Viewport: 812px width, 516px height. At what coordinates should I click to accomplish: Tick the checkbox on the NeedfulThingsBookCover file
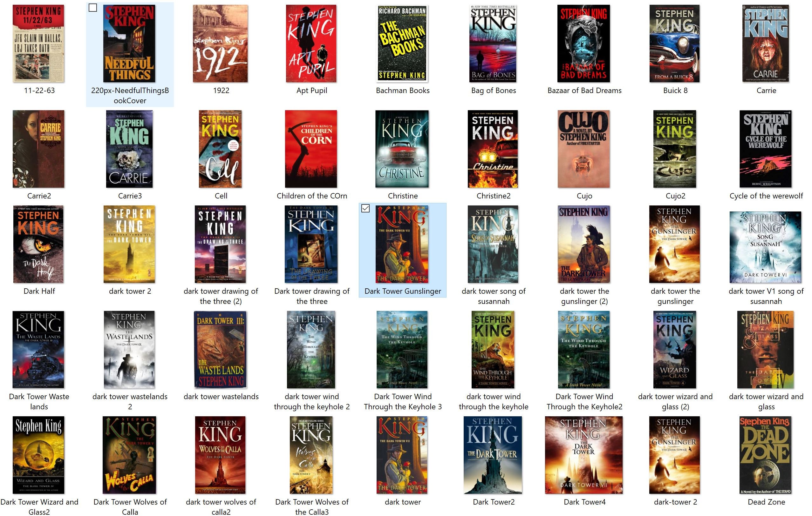point(93,8)
